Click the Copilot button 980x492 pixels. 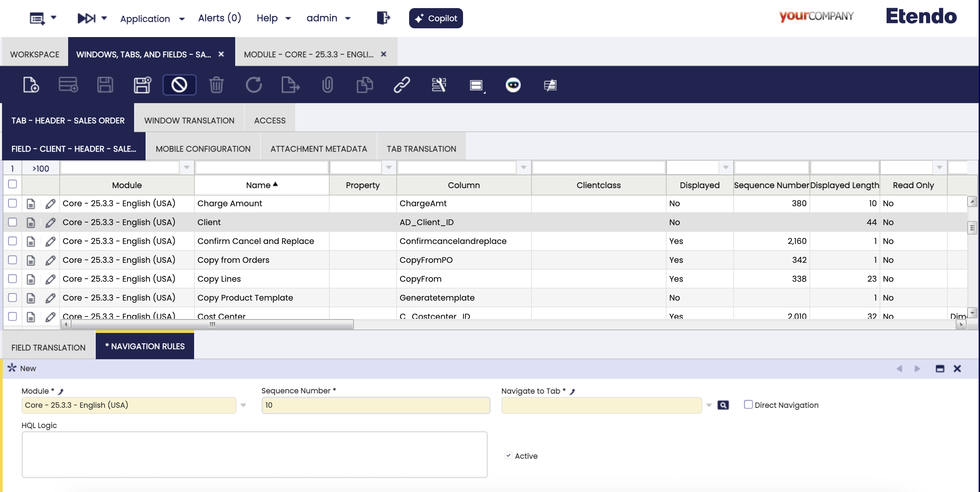pyautogui.click(x=436, y=18)
